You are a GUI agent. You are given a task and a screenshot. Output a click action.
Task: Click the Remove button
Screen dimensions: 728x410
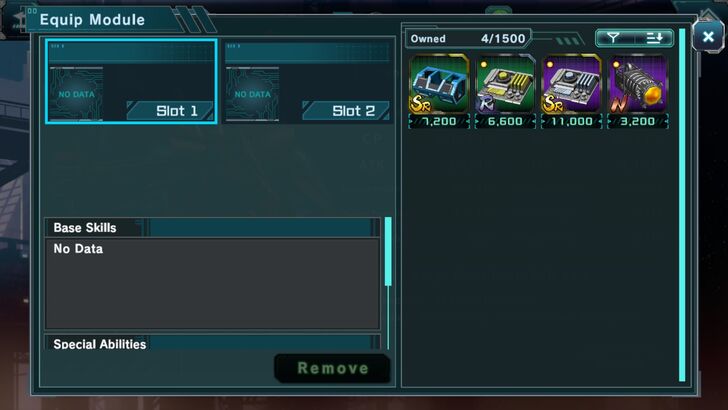tap(332, 368)
